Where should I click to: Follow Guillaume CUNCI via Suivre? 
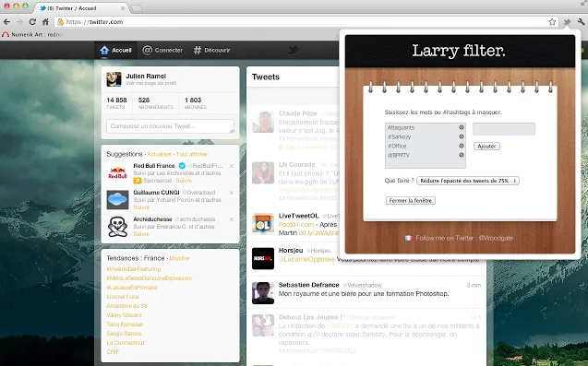[x=141, y=207]
